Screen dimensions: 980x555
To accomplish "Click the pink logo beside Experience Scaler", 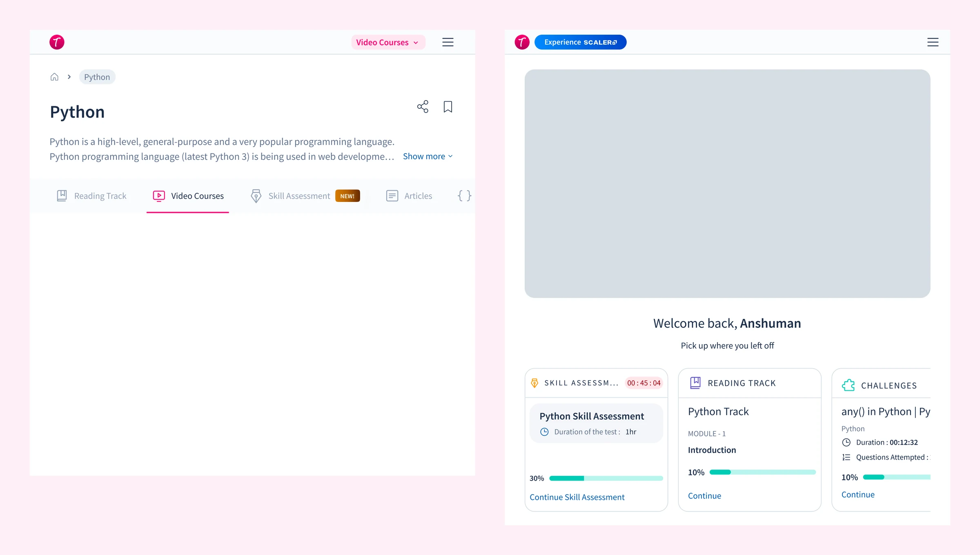I will pyautogui.click(x=522, y=42).
